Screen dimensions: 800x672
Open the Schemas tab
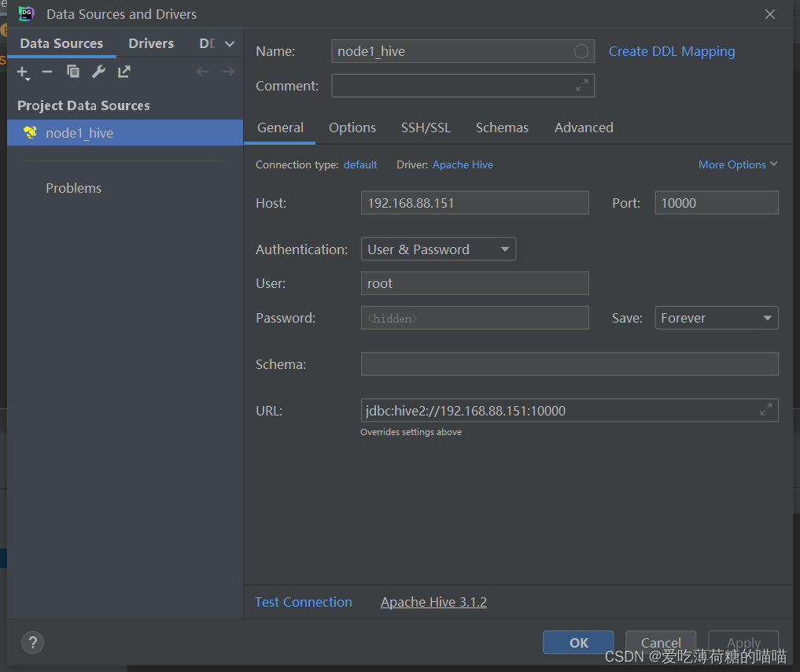502,127
